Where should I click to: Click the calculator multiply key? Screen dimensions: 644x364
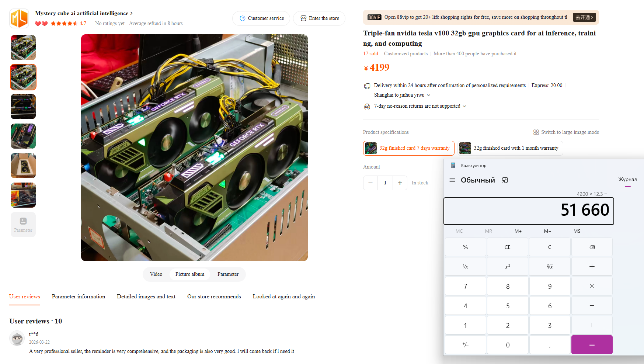592,286
